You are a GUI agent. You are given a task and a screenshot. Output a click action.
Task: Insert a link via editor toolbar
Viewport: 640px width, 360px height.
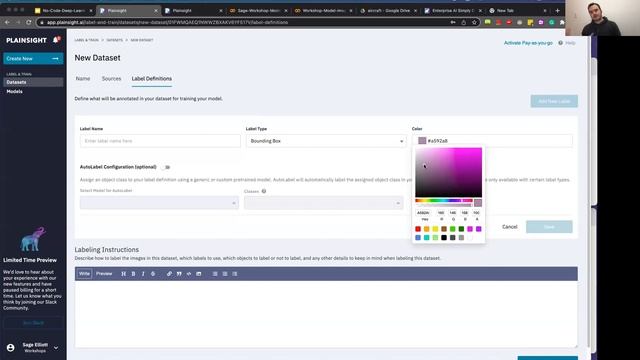[169, 274]
